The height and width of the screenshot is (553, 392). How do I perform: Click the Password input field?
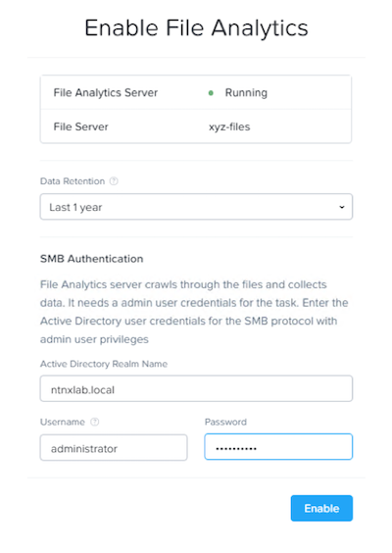tap(278, 447)
